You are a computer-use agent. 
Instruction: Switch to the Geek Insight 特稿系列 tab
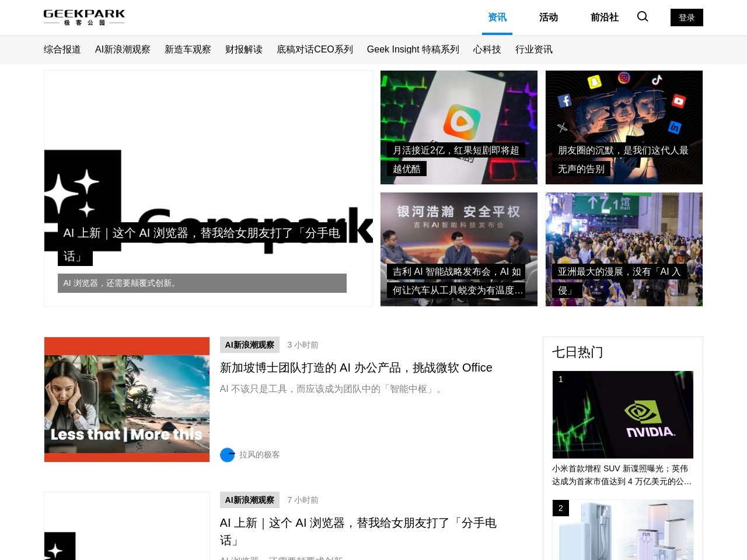[x=413, y=50]
